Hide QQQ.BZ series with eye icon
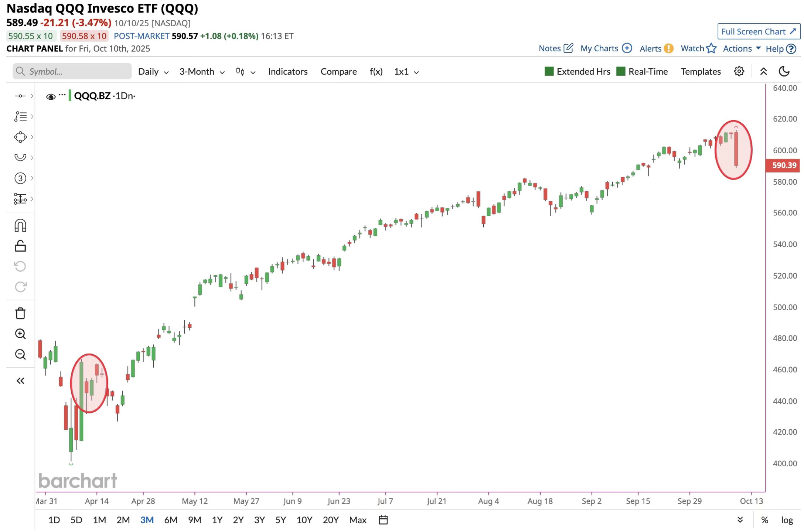Viewport: 804px width, 532px height. (51, 97)
